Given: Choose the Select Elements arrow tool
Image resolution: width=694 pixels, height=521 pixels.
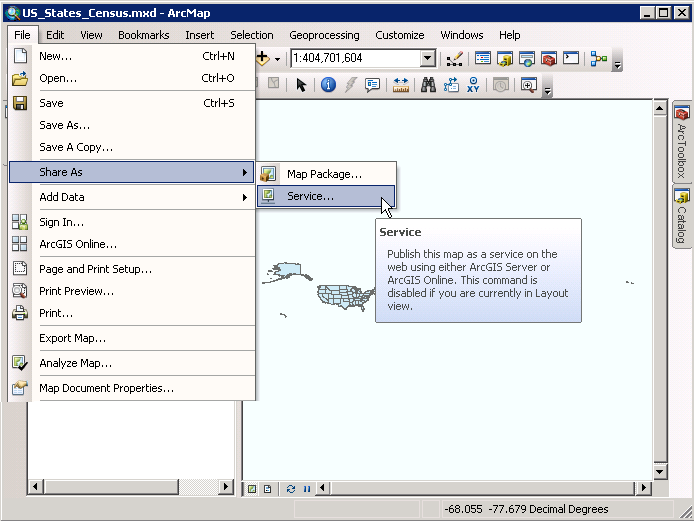Looking at the screenshot, I should click(x=301, y=85).
